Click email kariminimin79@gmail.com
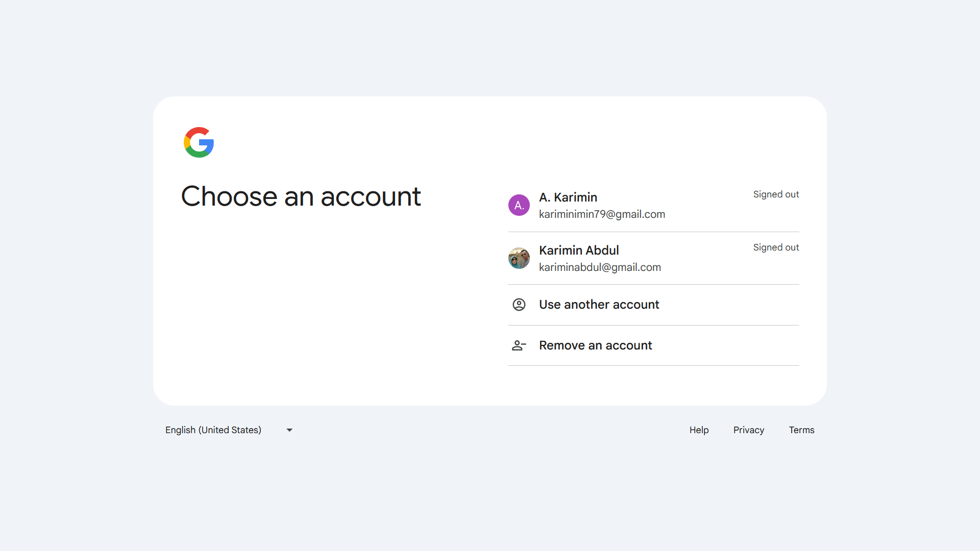Screen dimensions: 980x551 (x=602, y=214)
